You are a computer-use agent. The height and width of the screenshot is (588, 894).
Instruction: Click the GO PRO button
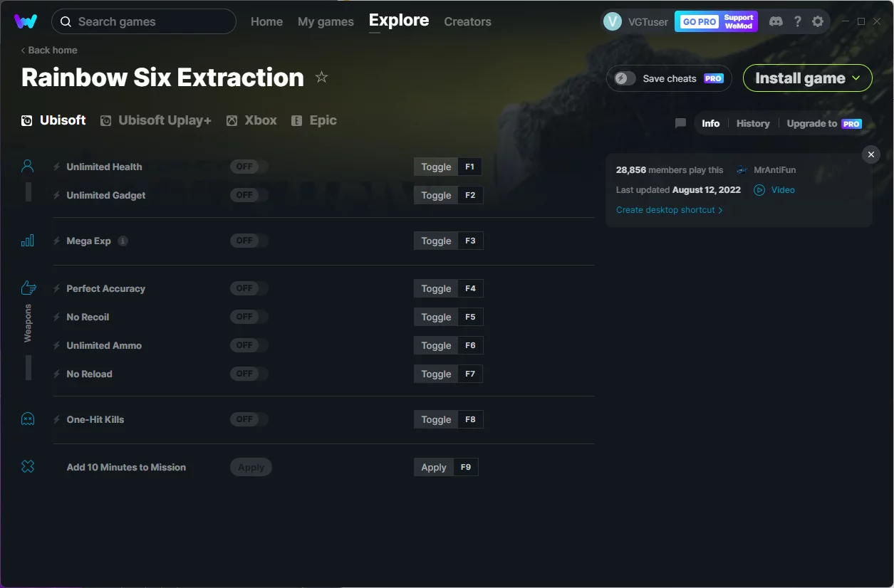pyautogui.click(x=699, y=21)
